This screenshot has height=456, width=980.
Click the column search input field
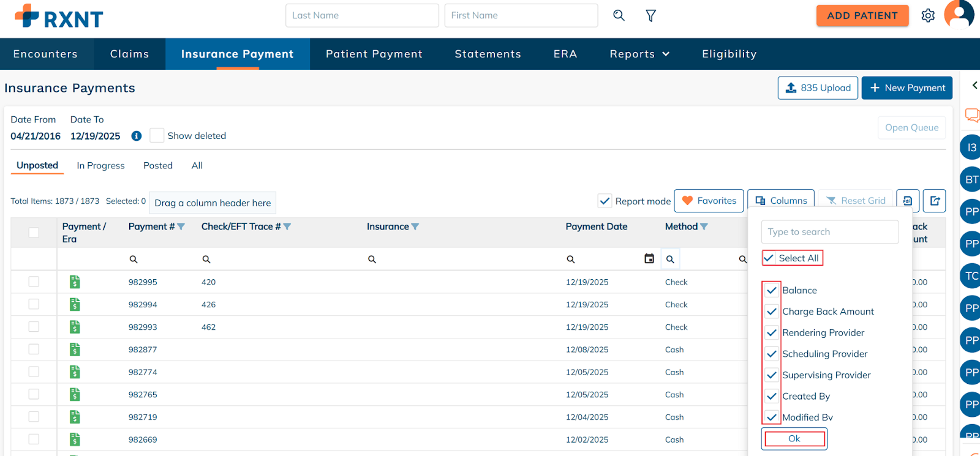click(x=829, y=232)
